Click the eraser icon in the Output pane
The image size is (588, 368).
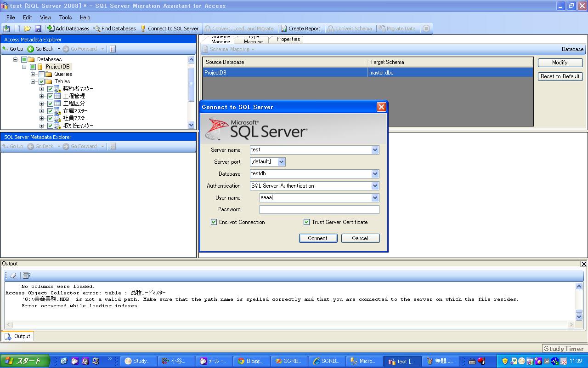(x=12, y=275)
